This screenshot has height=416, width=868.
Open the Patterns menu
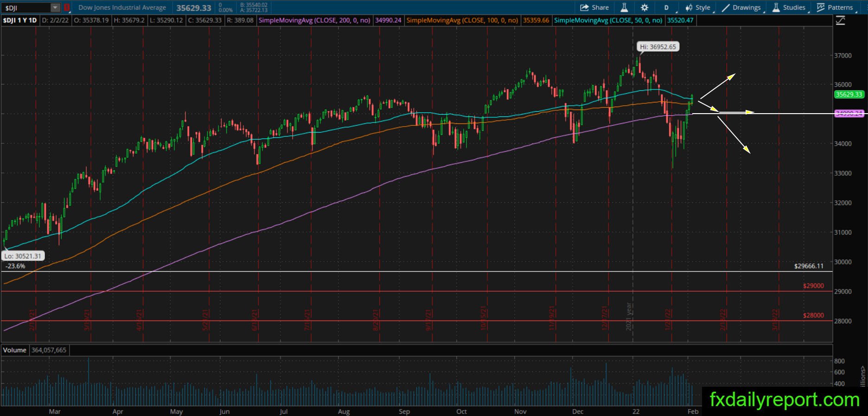point(836,7)
